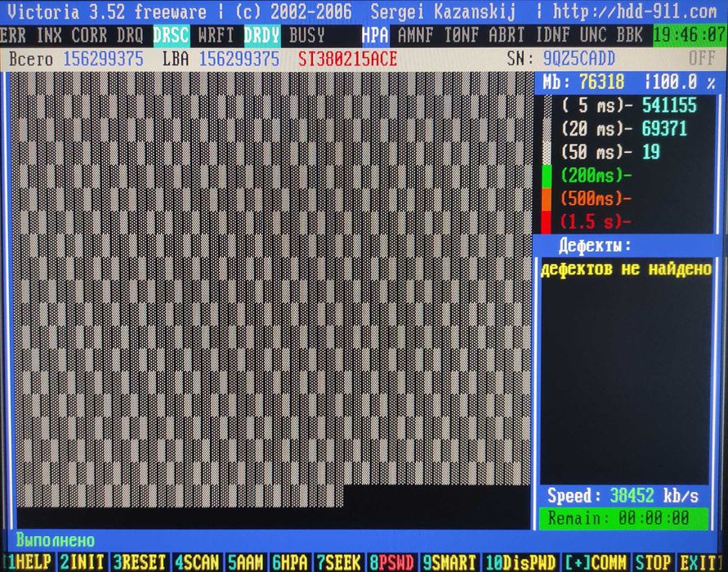The height and width of the screenshot is (572, 728).
Task: Choose 3RESET in the function key bar
Action: click(x=140, y=562)
